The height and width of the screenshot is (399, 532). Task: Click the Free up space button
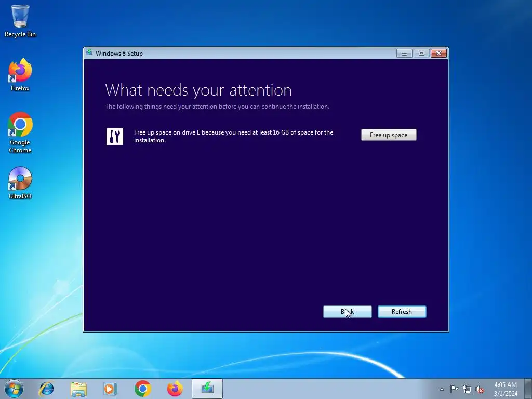tap(389, 135)
